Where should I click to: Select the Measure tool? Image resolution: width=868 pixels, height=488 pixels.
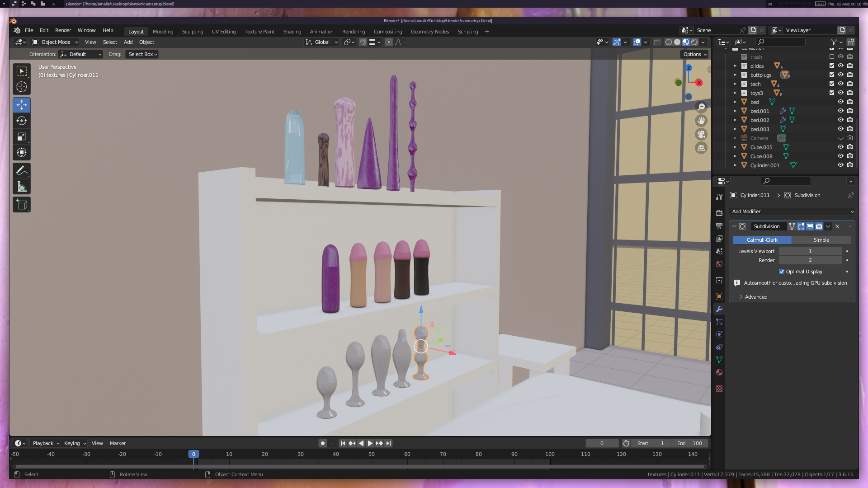21,187
